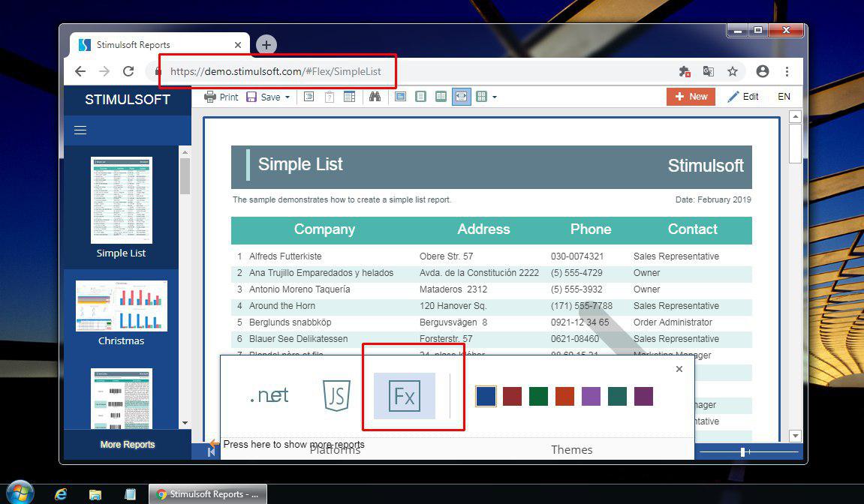The height and width of the screenshot is (504, 864).
Task: Click the '030-0074321' phone cell
Action: click(x=577, y=256)
